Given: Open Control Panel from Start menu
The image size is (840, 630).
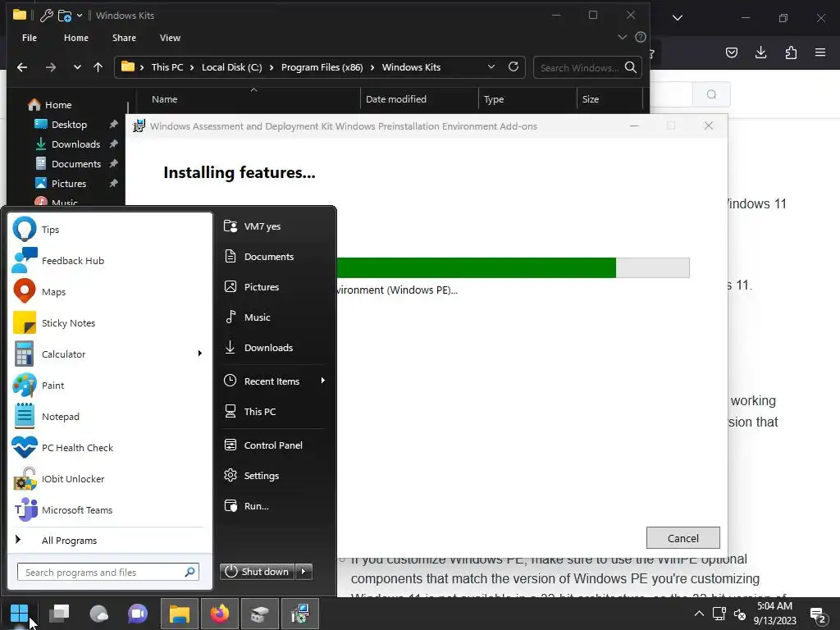Looking at the screenshot, I should point(274,445).
